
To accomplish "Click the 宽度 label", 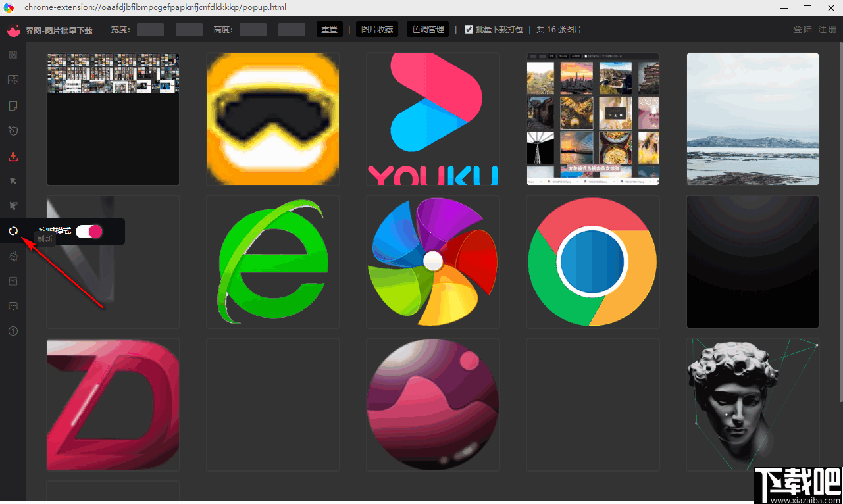I will [x=120, y=30].
